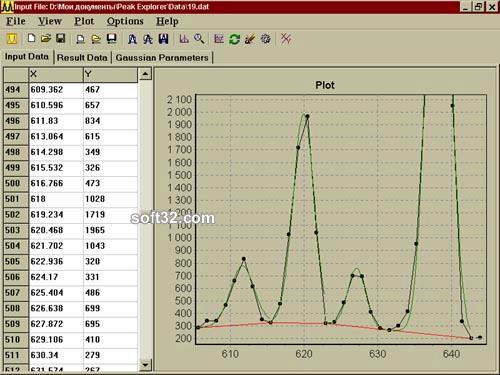Click X cell 618
Screen dimensions: 500x375
pyautogui.click(x=56, y=199)
